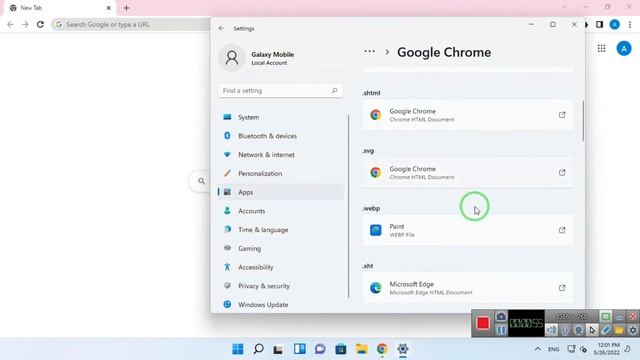Open Chrome's three-dot menu
Image resolution: width=640 pixels, height=360 pixels.
pyautogui.click(x=630, y=24)
